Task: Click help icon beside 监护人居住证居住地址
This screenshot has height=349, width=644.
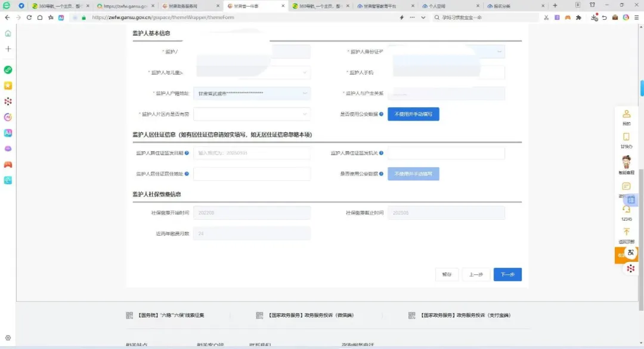Action: tap(187, 174)
